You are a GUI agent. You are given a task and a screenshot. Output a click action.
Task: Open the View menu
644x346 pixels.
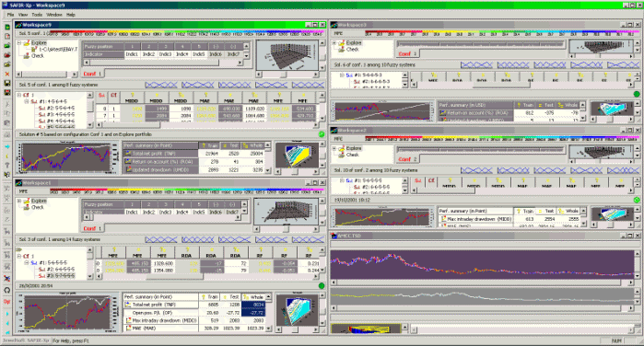[x=23, y=15]
